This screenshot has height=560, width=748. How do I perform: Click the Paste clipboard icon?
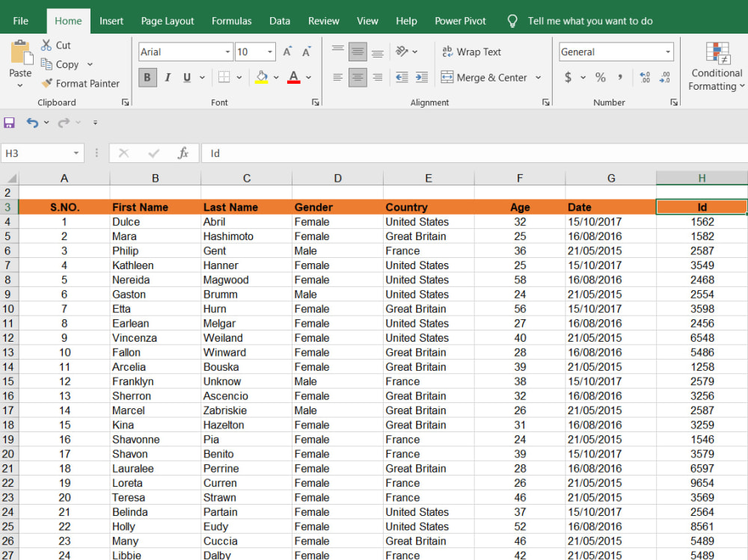[21, 52]
